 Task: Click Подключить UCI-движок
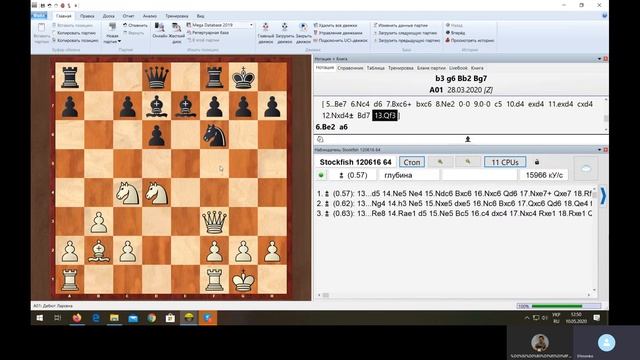(x=340, y=40)
